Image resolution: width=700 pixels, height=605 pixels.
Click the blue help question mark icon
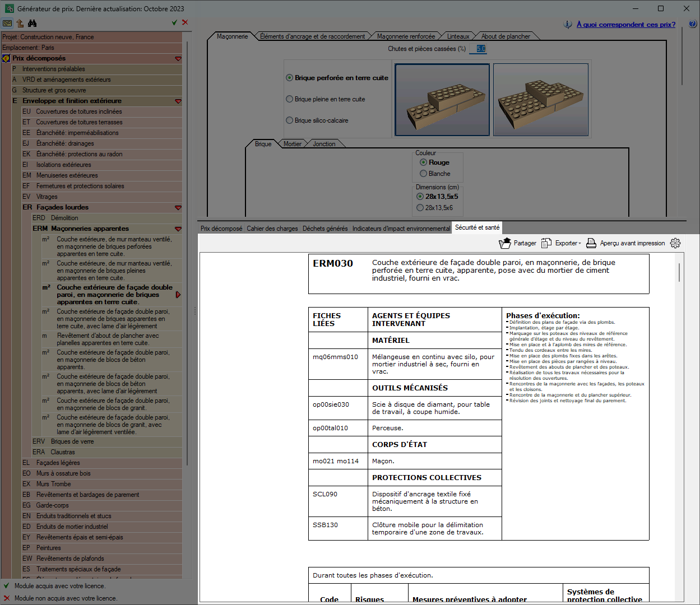pos(693,24)
